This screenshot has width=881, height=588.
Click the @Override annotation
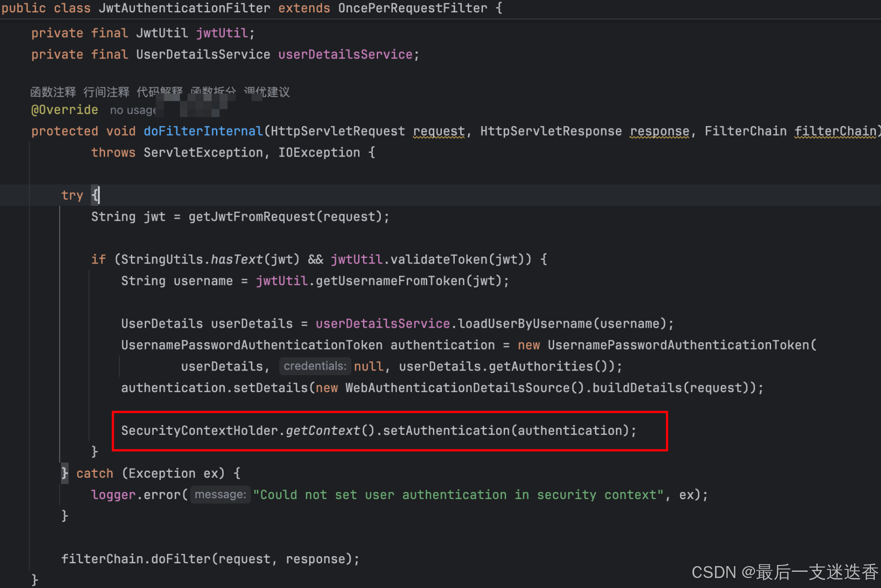pos(65,110)
